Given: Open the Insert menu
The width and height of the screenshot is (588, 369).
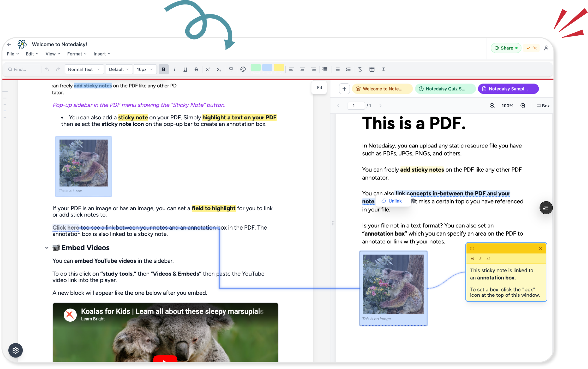Looking at the screenshot, I should click(x=102, y=54).
